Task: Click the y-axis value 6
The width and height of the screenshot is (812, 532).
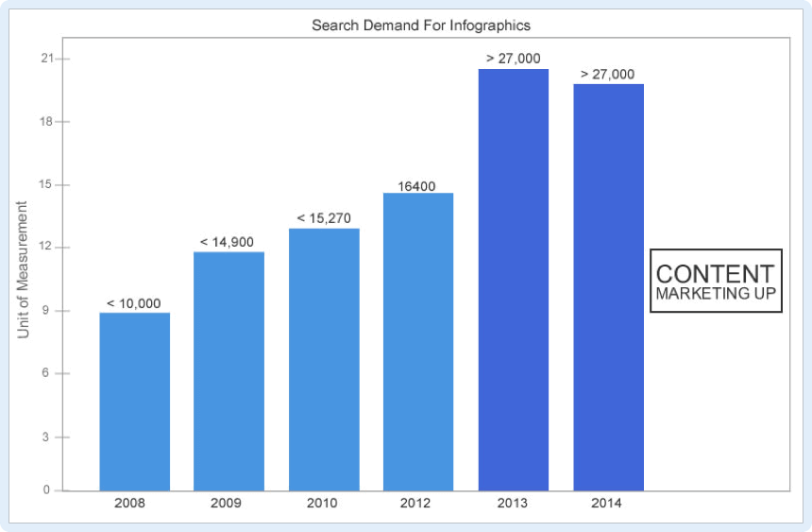Action: [45, 373]
